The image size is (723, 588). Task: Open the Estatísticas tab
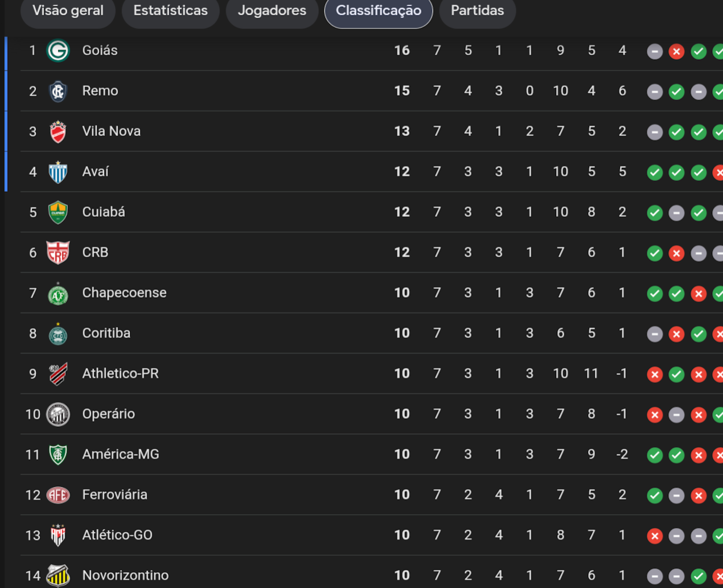click(170, 11)
